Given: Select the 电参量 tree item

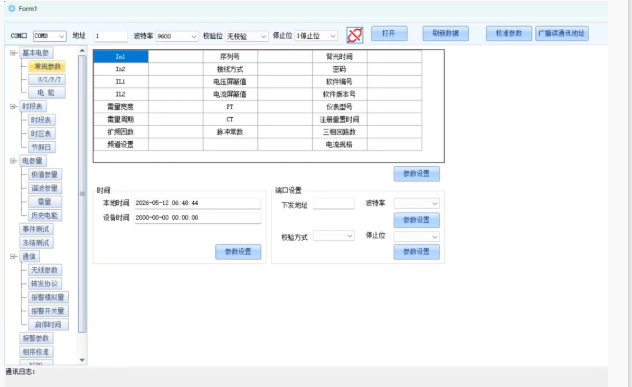Looking at the screenshot, I should pos(33,161).
